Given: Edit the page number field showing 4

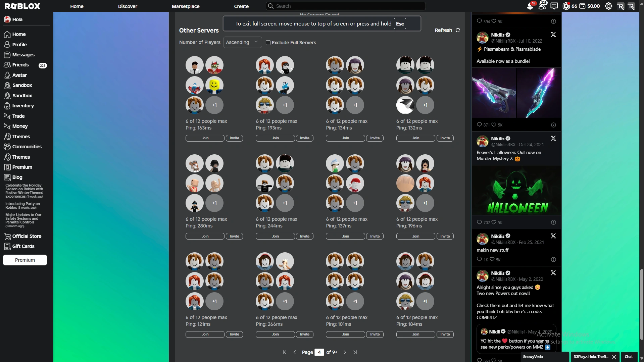Looking at the screenshot, I should click(319, 352).
